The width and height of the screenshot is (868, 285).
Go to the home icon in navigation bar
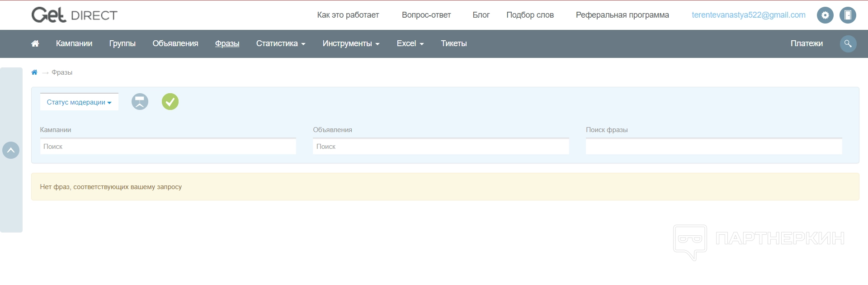[x=35, y=43]
